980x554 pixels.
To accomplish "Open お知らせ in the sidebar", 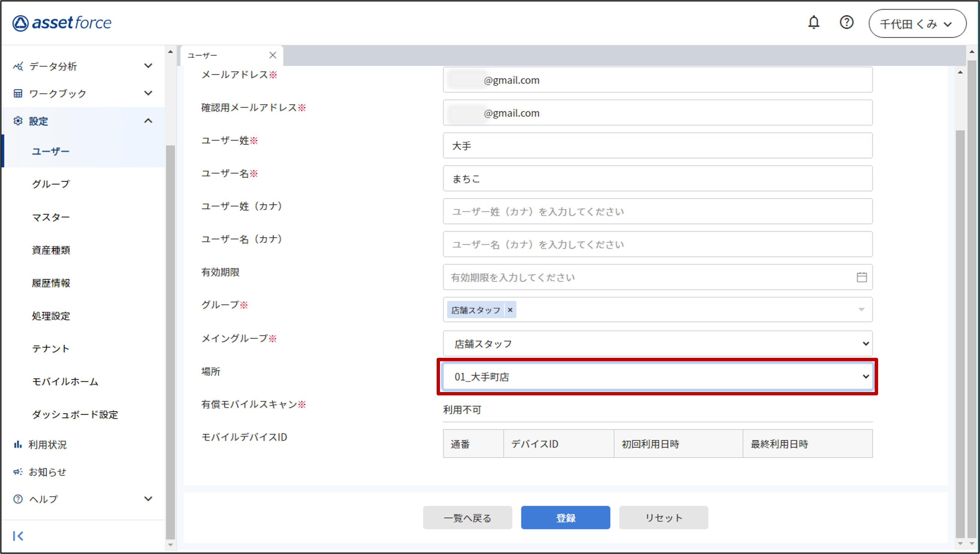I will coord(47,471).
